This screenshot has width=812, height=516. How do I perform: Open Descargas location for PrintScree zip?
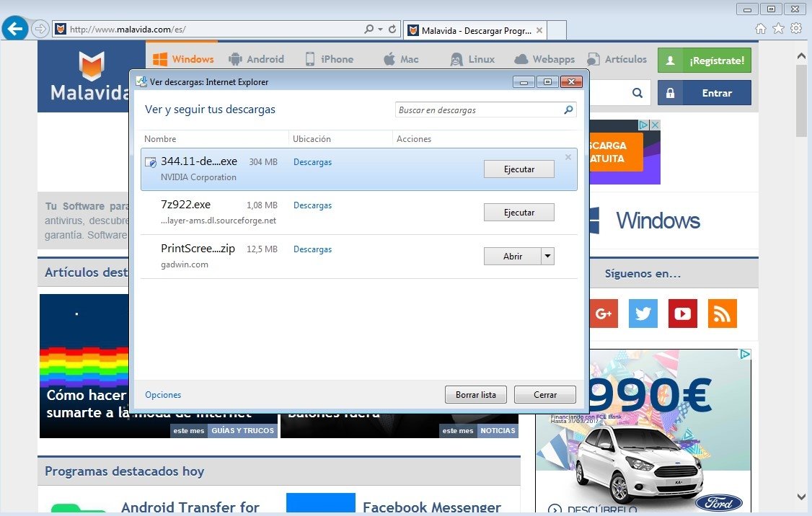point(312,249)
